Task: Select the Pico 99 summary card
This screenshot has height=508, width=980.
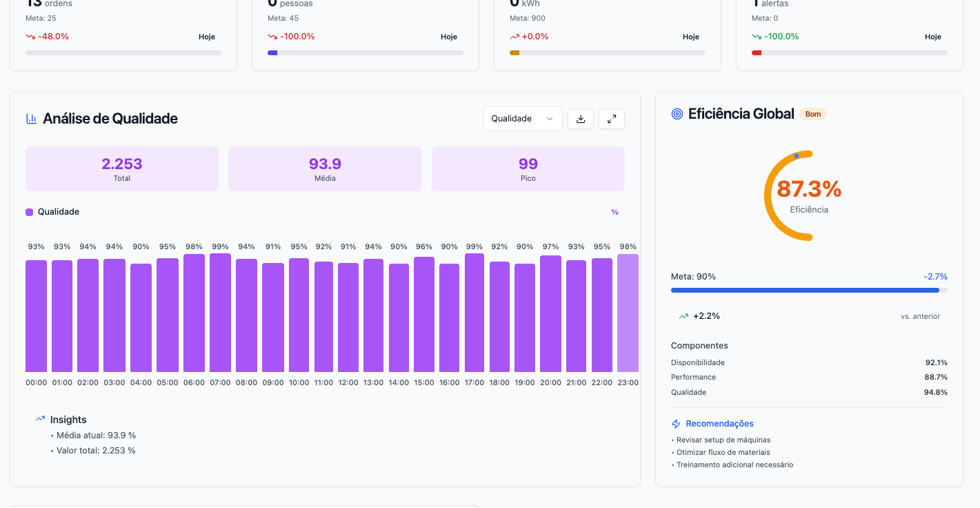Action: [x=528, y=168]
